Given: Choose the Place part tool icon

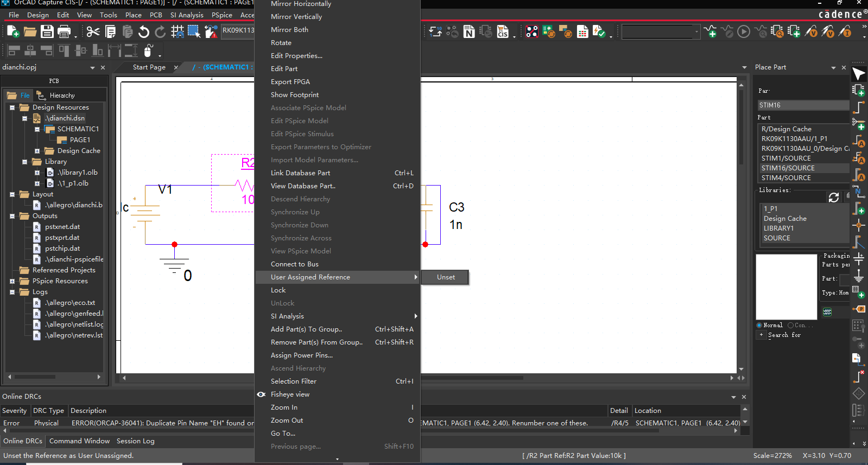Looking at the screenshot, I should (858, 90).
